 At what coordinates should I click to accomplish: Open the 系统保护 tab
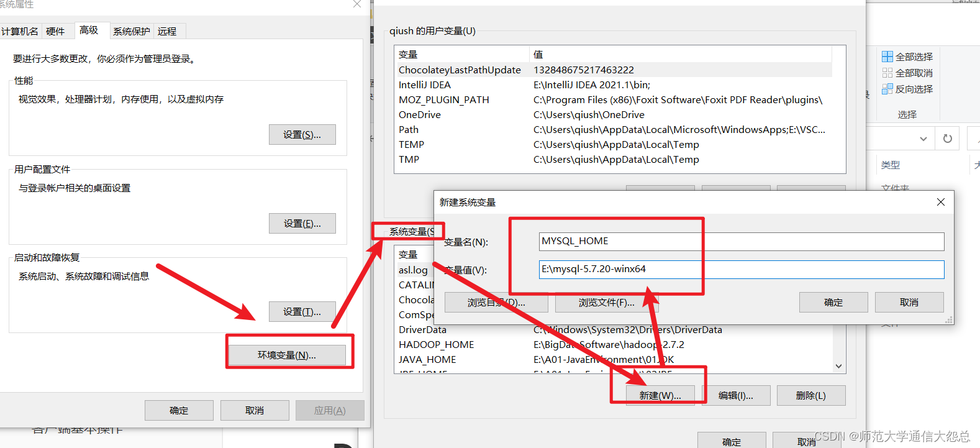click(x=132, y=32)
